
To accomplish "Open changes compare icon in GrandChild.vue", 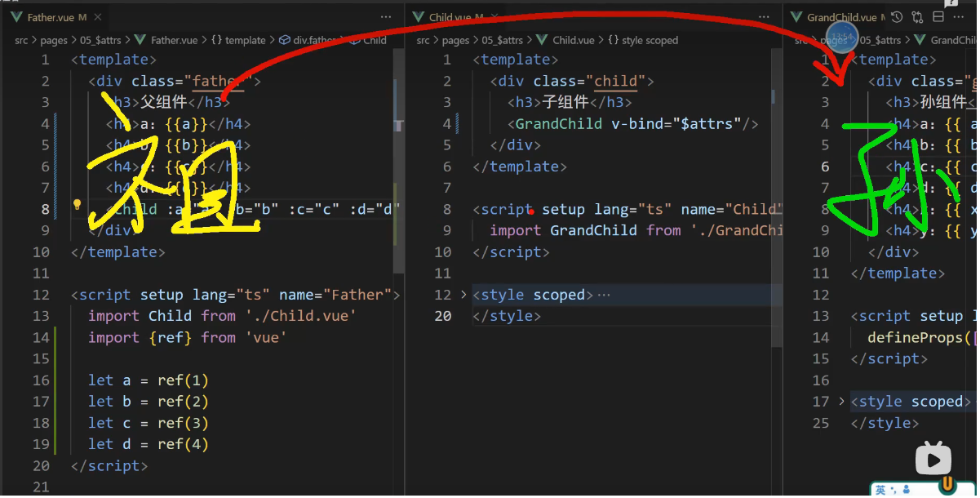I will point(917,17).
